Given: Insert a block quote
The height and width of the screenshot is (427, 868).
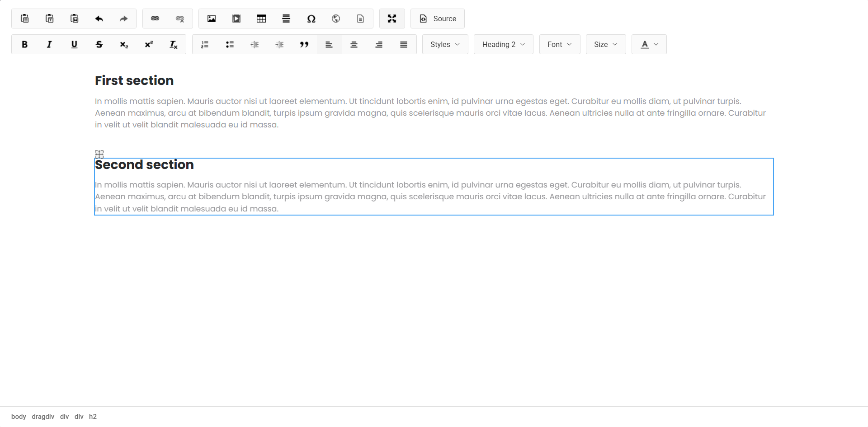Looking at the screenshot, I should coord(304,44).
